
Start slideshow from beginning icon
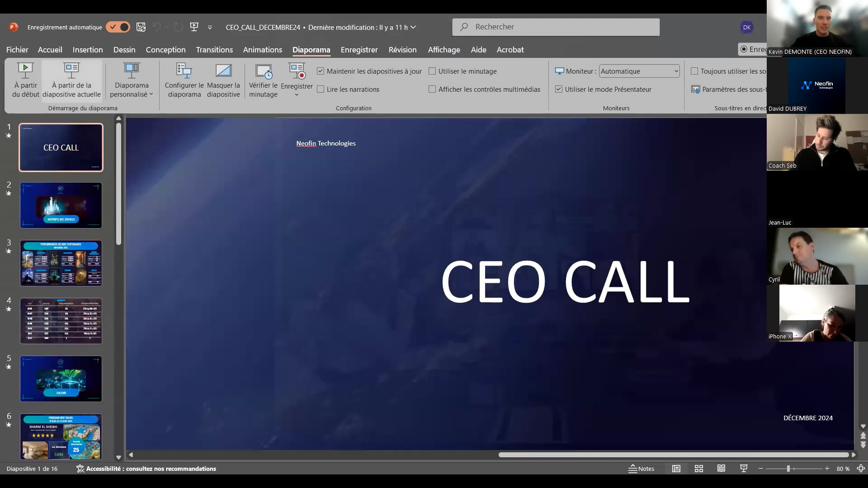pos(25,70)
